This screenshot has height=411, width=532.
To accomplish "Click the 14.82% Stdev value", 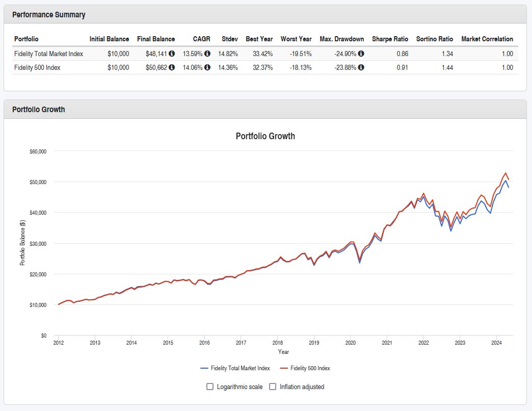I will 228,54.
